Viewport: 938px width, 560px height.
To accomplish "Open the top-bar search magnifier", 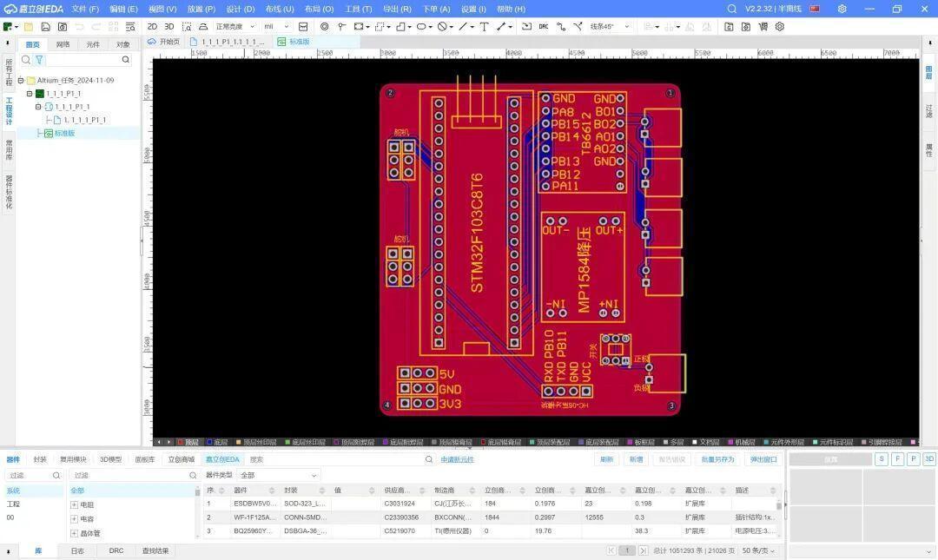I will 731,9.
